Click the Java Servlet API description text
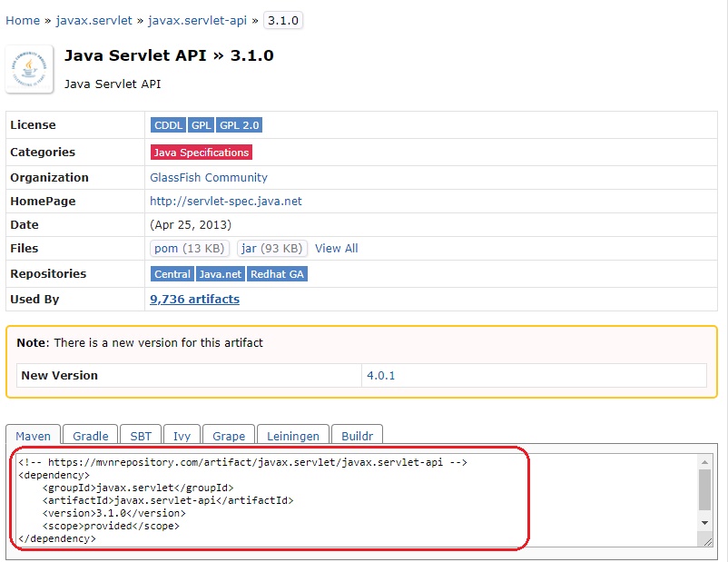The height and width of the screenshot is (562, 728). pos(113,84)
